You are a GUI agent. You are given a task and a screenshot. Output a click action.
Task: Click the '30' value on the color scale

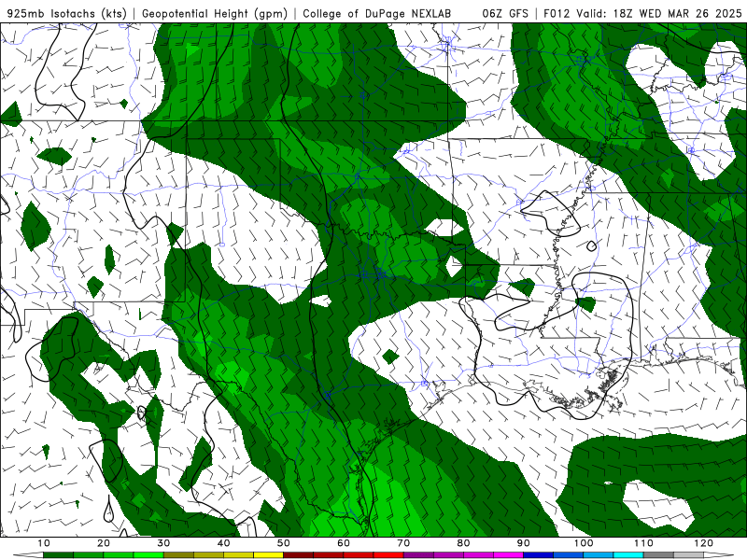coord(163,543)
